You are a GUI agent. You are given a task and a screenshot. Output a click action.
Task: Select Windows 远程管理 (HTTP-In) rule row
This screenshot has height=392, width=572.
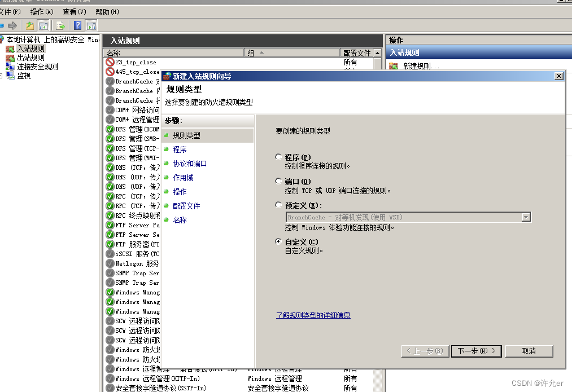coord(239,378)
